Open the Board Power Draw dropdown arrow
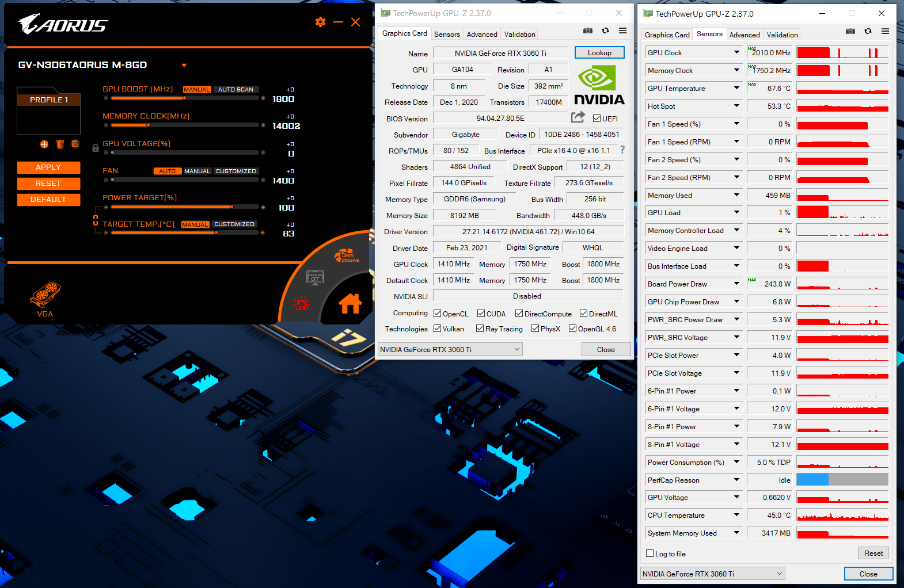This screenshot has width=904, height=588. pos(736,284)
